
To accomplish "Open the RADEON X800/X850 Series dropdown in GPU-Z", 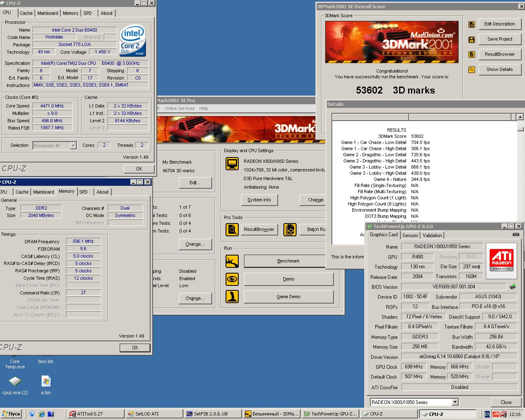I will [455, 402].
